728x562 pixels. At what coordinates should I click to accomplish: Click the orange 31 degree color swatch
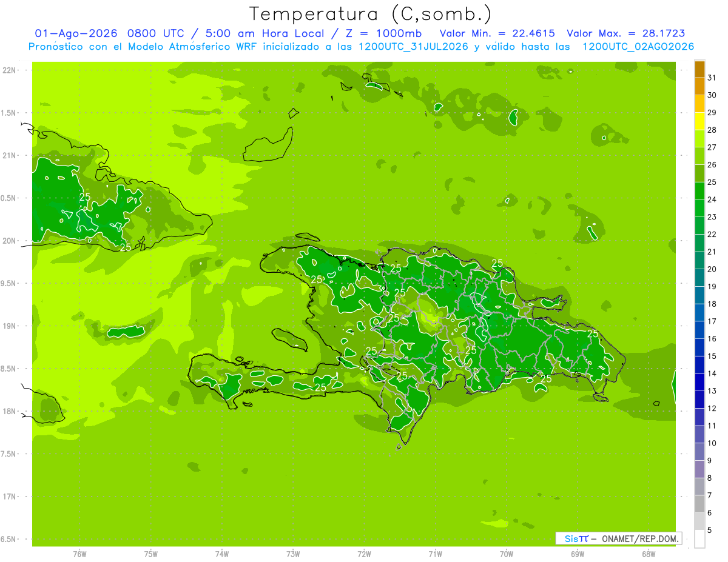699,69
